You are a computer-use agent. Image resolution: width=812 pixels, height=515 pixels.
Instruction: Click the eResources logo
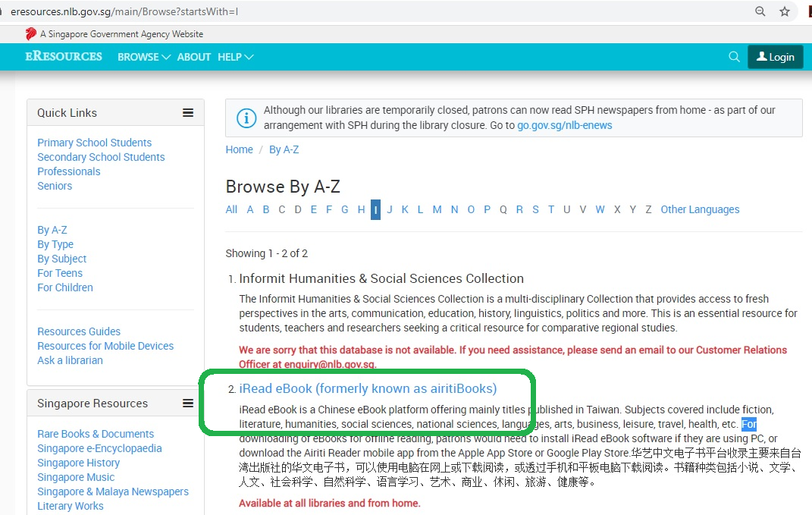[x=64, y=56]
